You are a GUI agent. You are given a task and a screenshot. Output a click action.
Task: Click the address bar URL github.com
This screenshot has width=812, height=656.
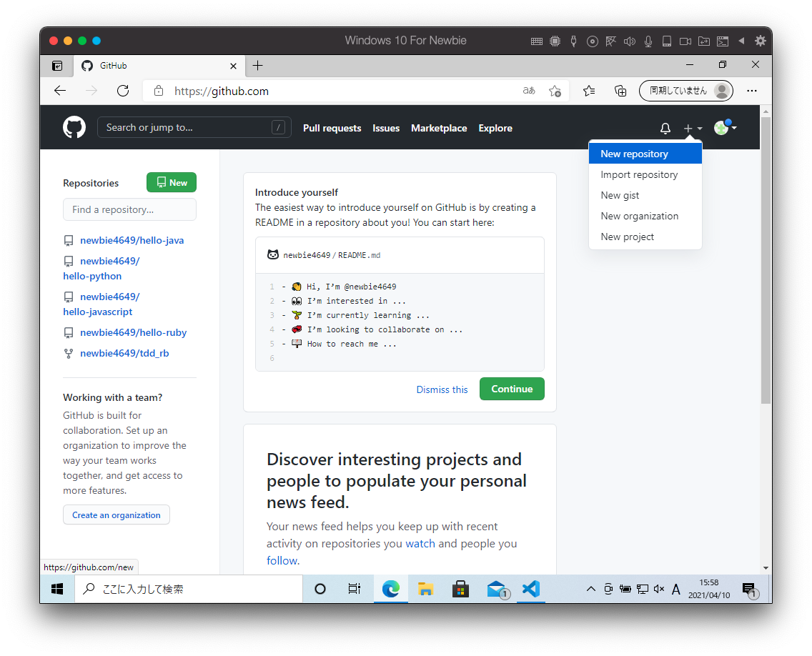[221, 91]
